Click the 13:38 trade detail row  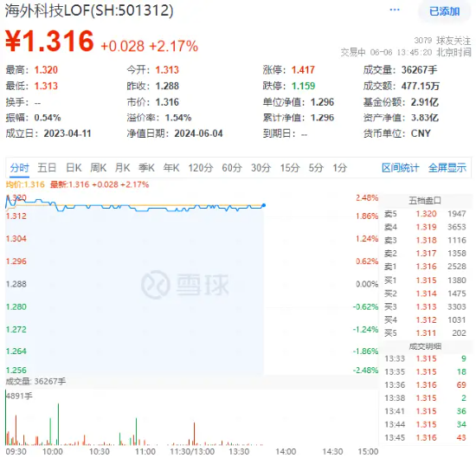pyautogui.click(x=425, y=398)
